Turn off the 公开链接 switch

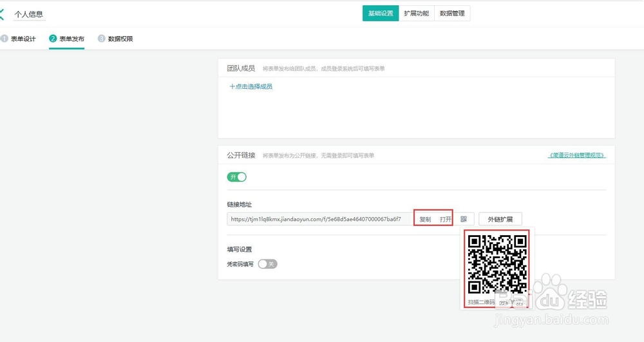(236, 177)
